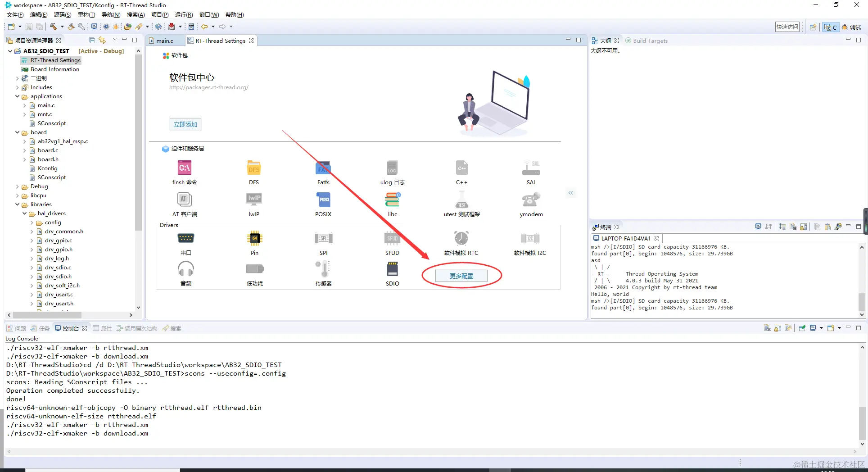Viewport: 868px width, 472px height.
Task: Click the paste icon in terminal panel
Action: (827, 227)
